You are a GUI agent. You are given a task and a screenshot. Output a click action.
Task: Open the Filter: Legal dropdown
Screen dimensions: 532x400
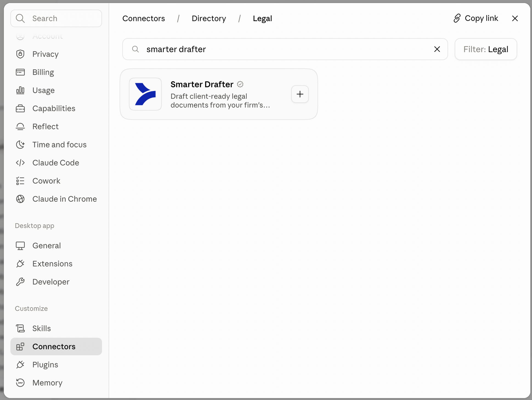[486, 49]
